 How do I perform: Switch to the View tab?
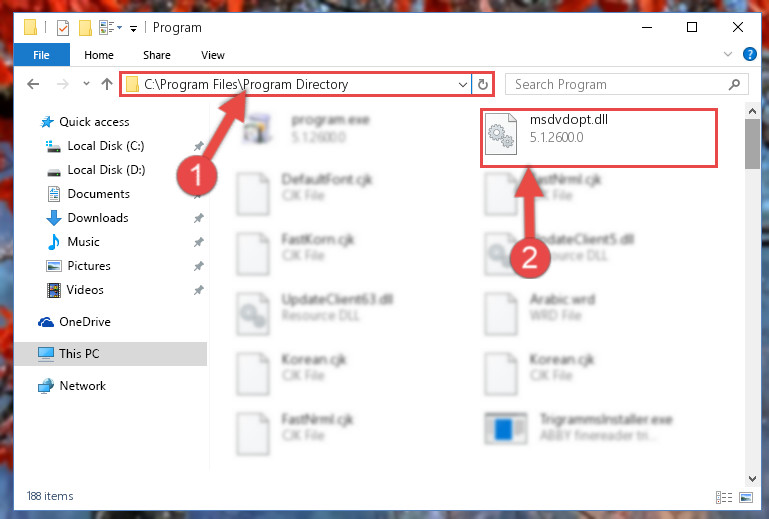(213, 55)
